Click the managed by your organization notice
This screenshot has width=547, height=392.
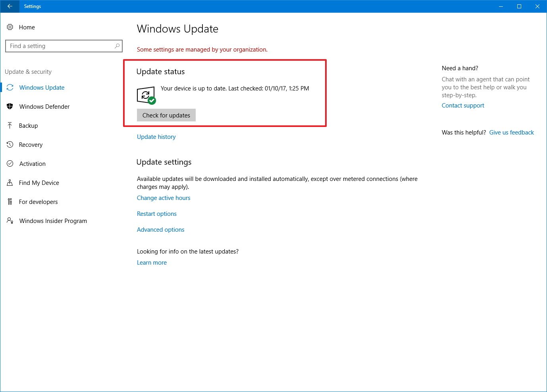[x=202, y=49]
